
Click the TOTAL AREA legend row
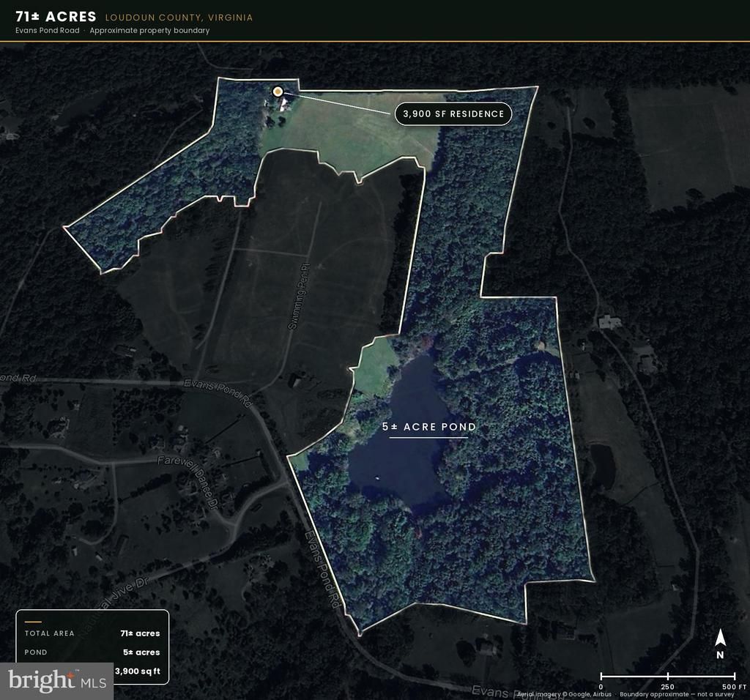92,633
